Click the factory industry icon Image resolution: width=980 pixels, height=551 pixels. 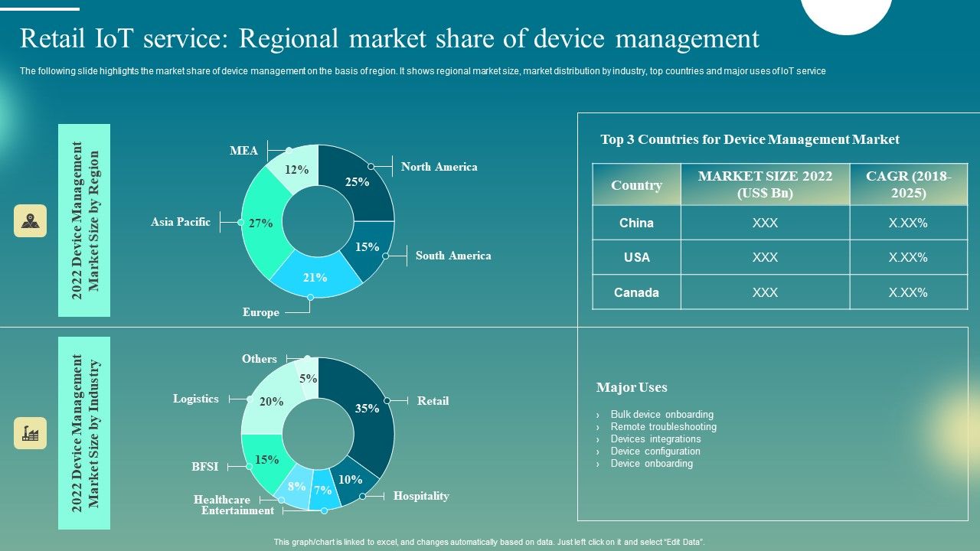[x=31, y=433]
